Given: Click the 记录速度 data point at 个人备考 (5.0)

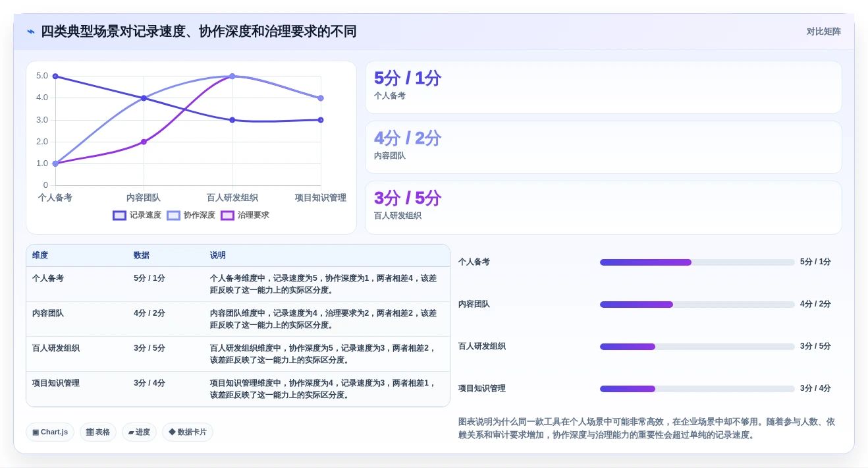Looking at the screenshot, I should (x=55, y=76).
